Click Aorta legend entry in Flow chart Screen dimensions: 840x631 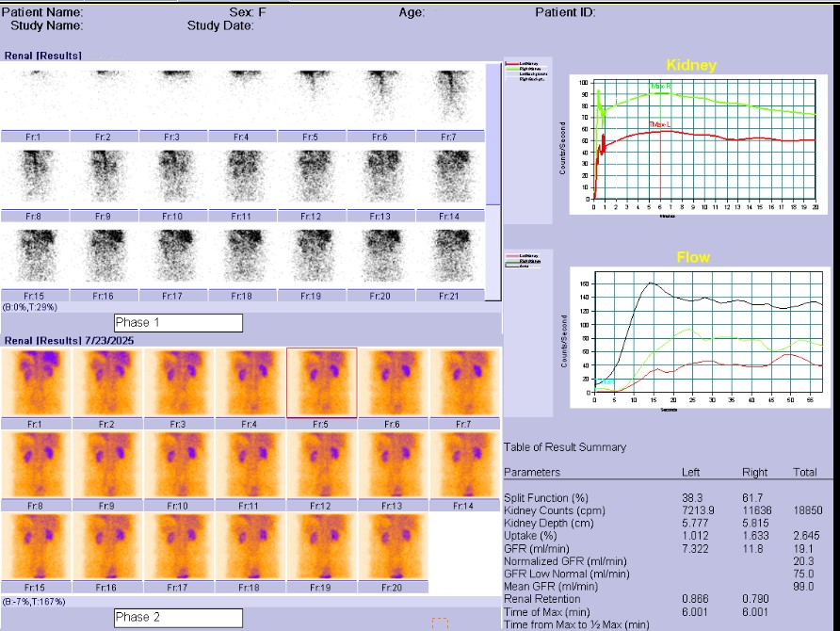coord(527,266)
